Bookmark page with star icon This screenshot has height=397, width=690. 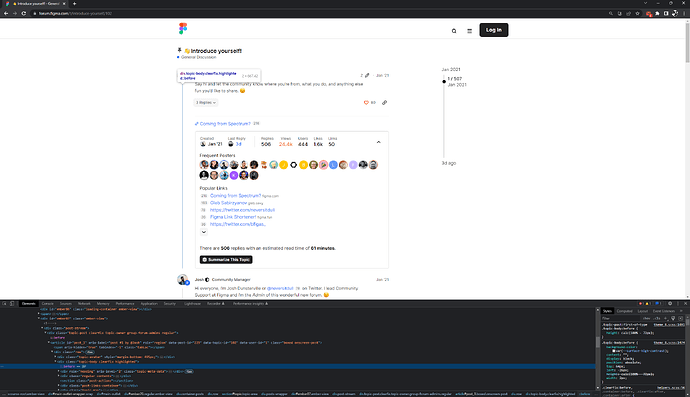637,13
